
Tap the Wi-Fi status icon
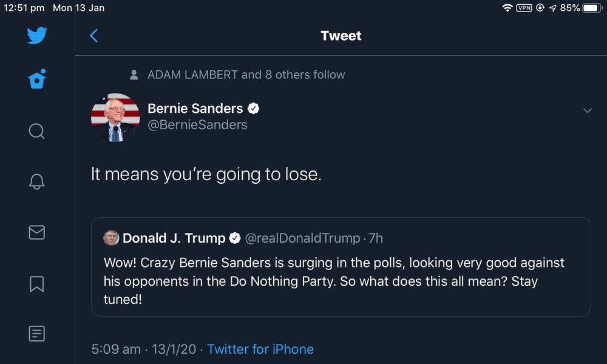[x=507, y=8]
